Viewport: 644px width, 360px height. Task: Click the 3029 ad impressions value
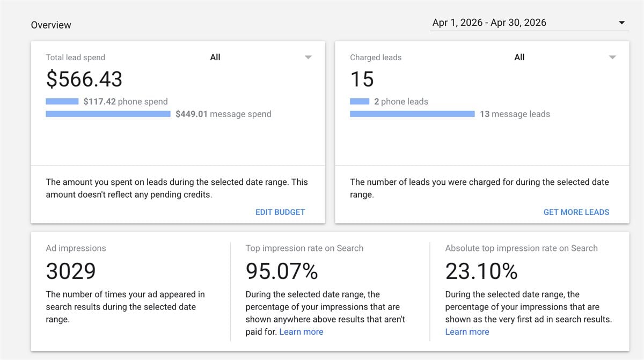point(71,271)
